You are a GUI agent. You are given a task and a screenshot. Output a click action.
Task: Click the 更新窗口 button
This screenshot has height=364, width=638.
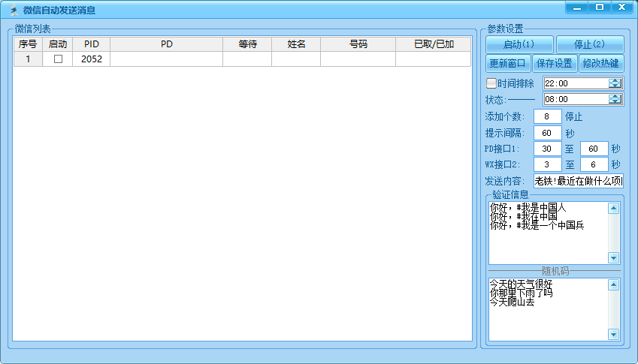(x=508, y=63)
